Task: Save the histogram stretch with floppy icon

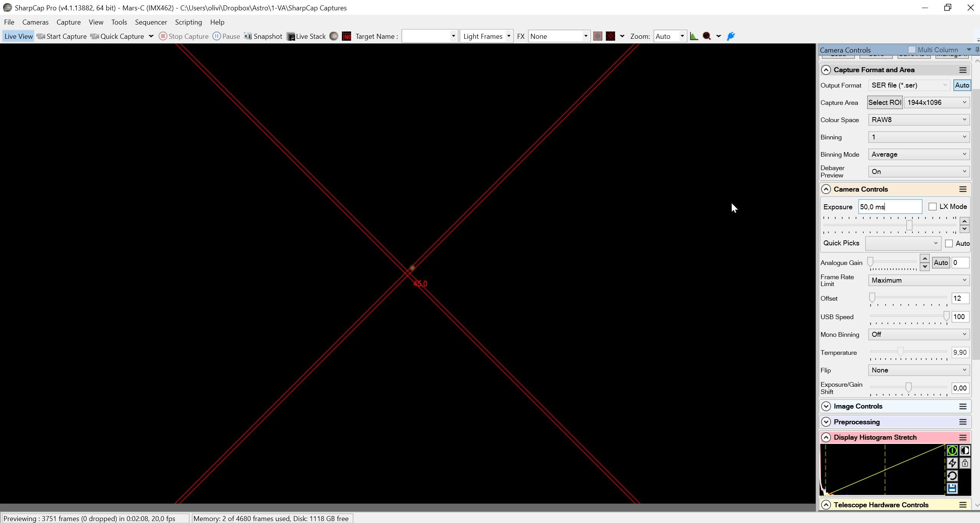Action: [x=952, y=488]
